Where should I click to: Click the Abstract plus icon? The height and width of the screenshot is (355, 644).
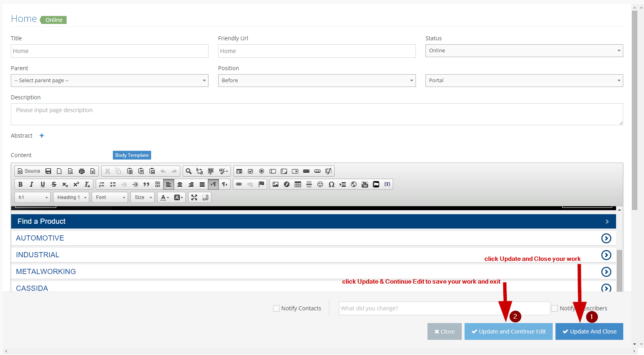click(x=42, y=136)
